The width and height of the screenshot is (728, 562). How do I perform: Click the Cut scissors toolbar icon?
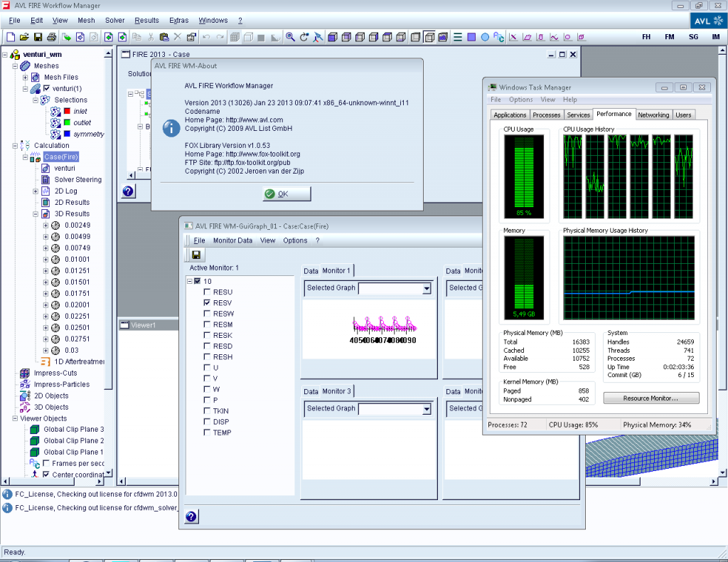point(151,37)
